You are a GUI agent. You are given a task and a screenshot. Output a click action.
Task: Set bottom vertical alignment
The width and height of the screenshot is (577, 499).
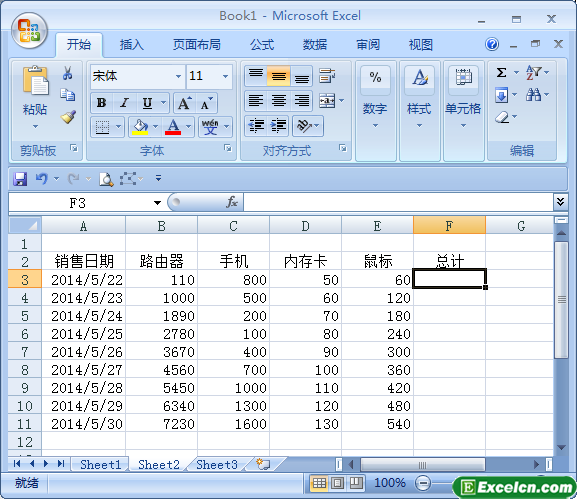[301, 76]
